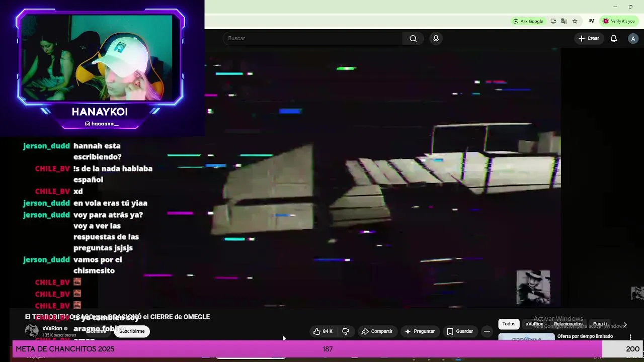Viewport: 644px width, 362px height.
Task: Click the Preguntar button
Action: click(x=420, y=331)
